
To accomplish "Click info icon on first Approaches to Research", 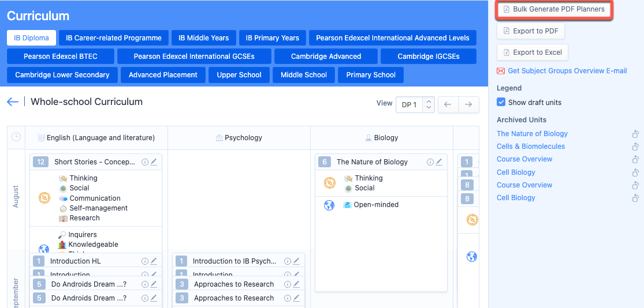I will 288,284.
